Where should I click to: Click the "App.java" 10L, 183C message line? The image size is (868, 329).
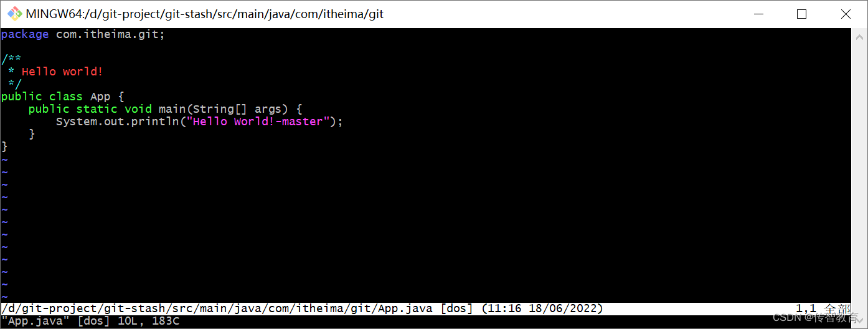click(90, 321)
